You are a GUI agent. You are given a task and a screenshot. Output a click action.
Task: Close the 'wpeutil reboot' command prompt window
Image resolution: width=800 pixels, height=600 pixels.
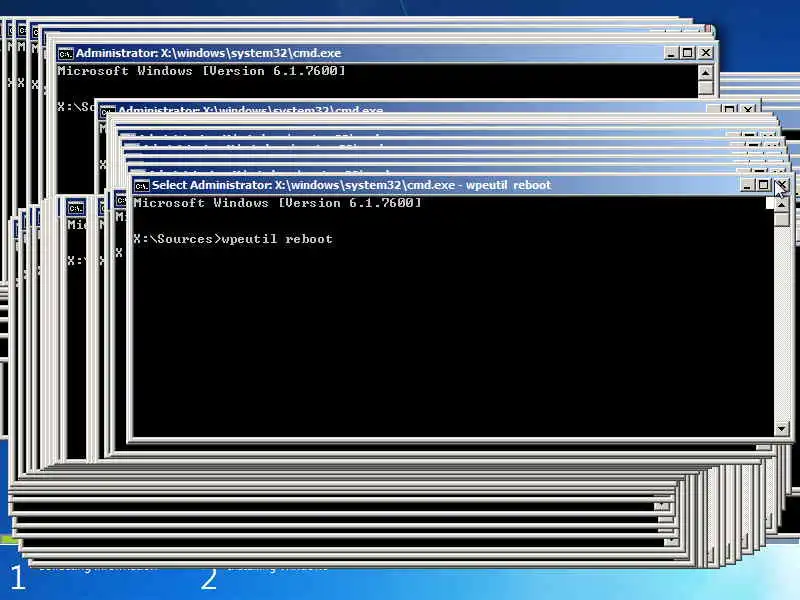(x=781, y=185)
